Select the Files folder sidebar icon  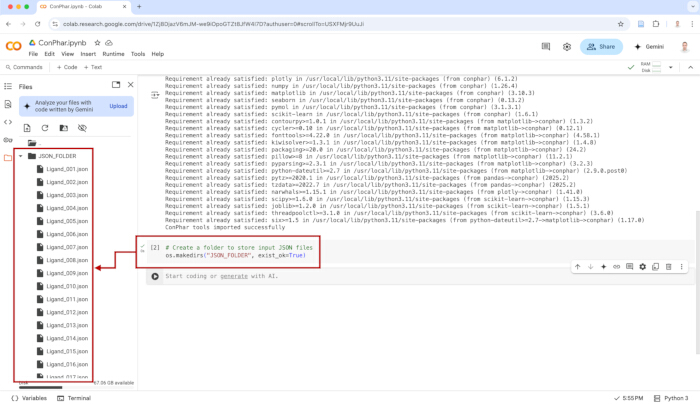(8, 158)
